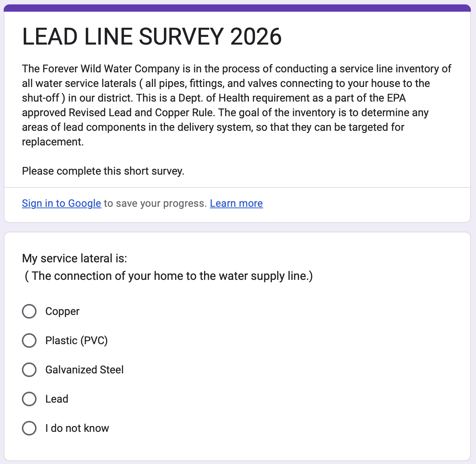Viewport: 476px width, 464px height.
Task: Click the "to save your progress" text
Action: [155, 204]
